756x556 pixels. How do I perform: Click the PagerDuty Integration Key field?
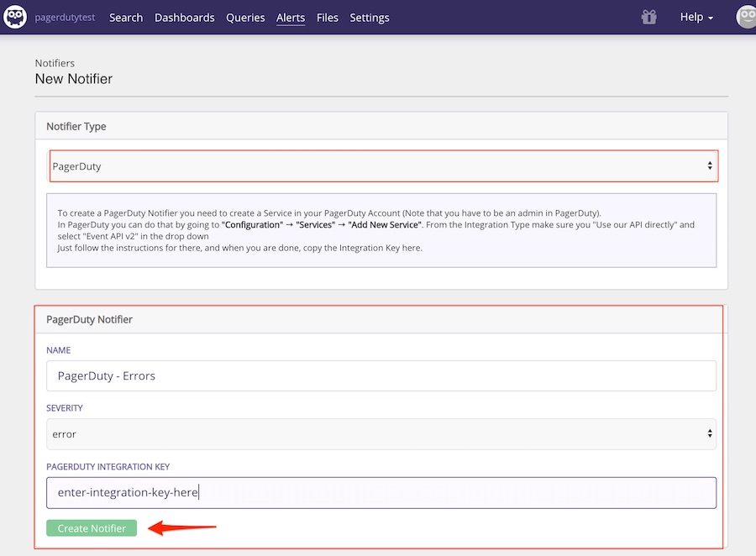coord(381,493)
